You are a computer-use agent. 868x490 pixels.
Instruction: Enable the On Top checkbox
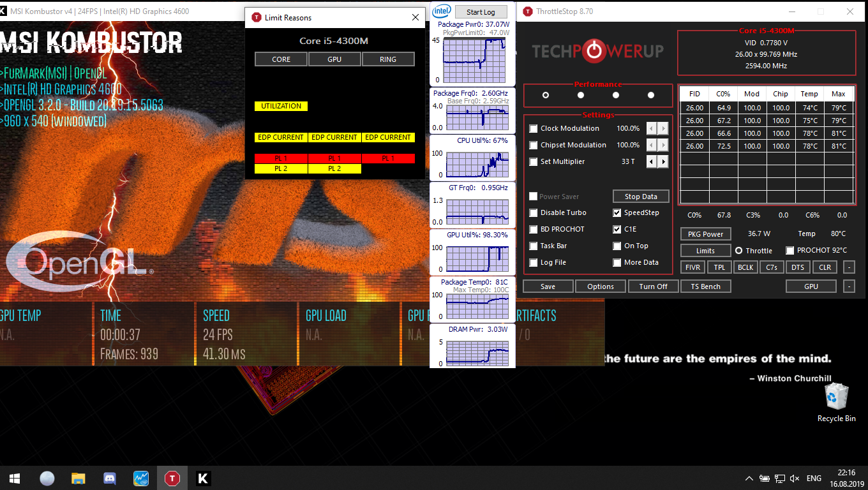pos(617,246)
